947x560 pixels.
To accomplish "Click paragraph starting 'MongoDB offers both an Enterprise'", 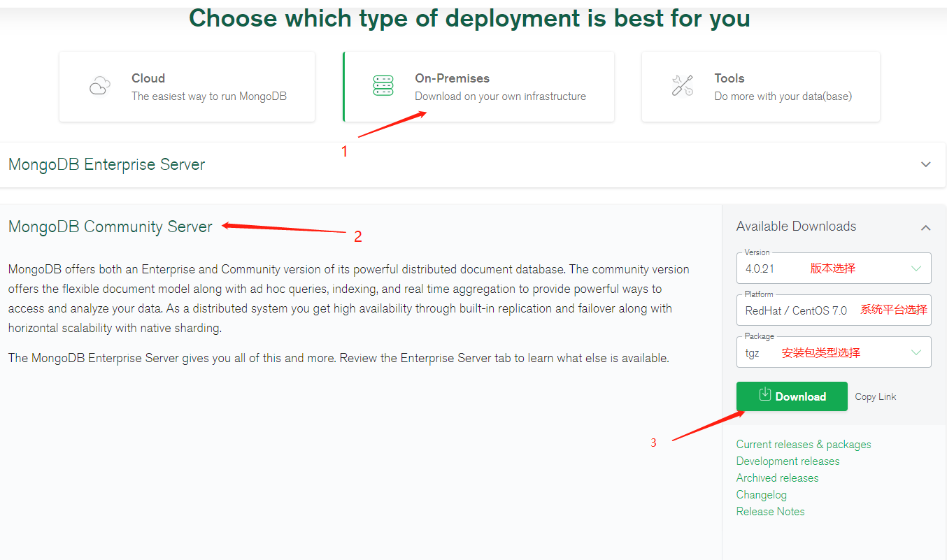I will click(348, 299).
